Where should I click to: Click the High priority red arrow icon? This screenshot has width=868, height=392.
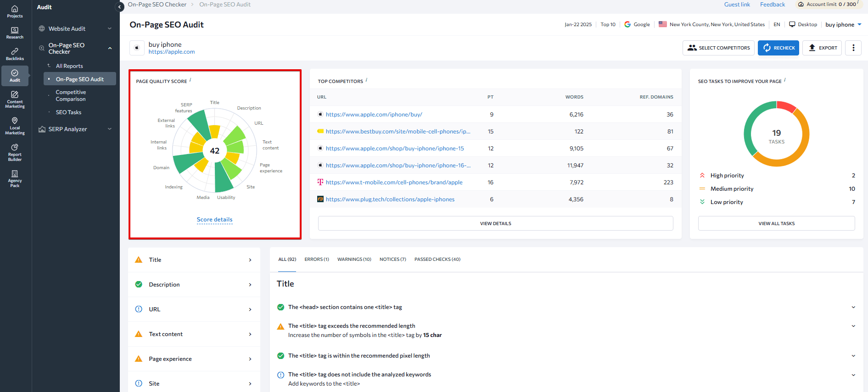(702, 175)
